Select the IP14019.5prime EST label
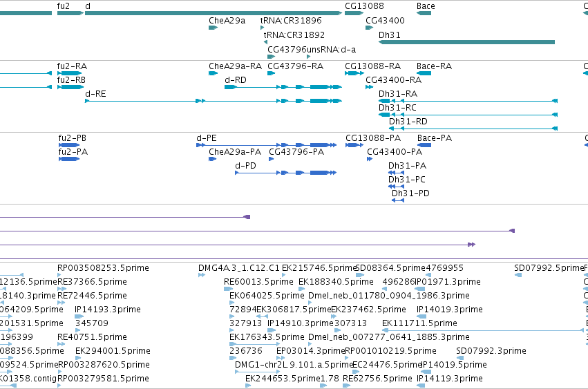 (454, 365)
